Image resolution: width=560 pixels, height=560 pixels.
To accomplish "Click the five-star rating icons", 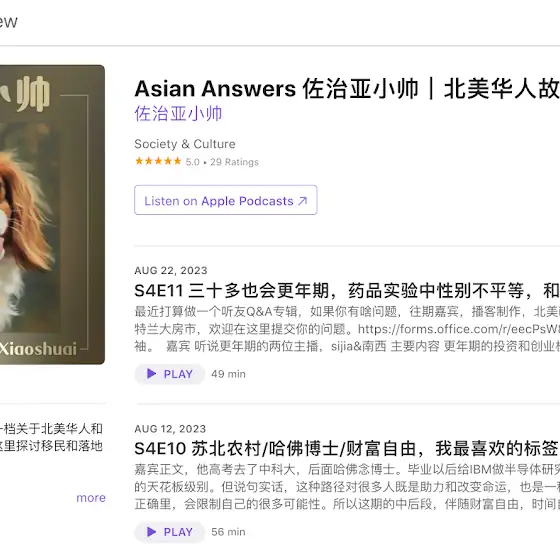I will pos(158,161).
